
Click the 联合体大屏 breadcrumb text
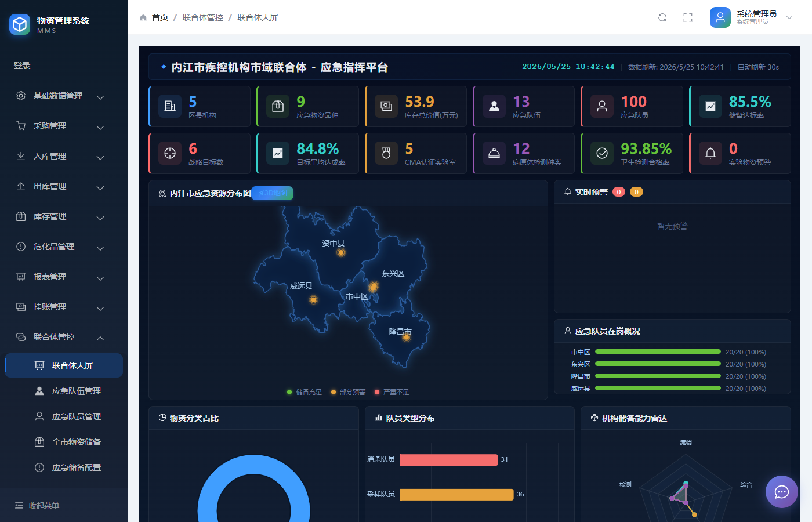(x=258, y=17)
